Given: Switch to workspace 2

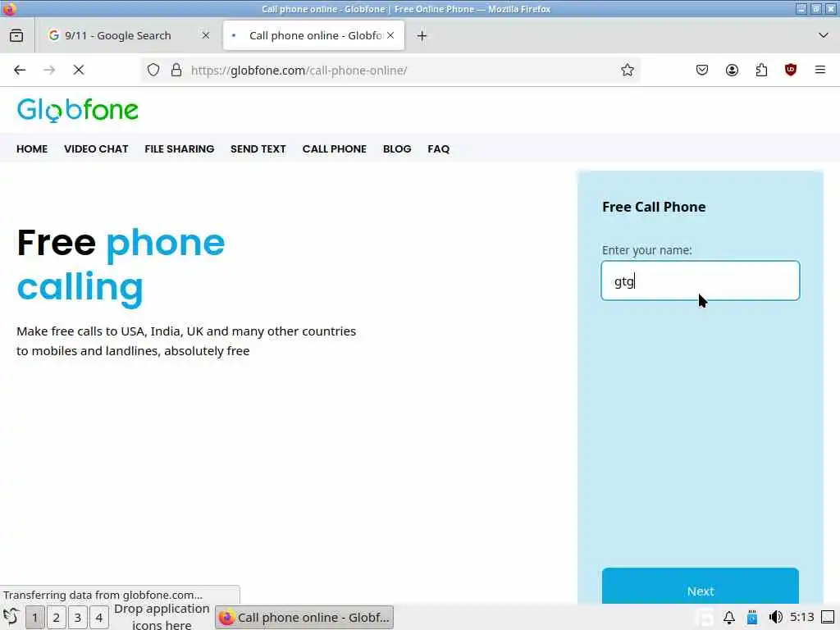Looking at the screenshot, I should point(57,617).
